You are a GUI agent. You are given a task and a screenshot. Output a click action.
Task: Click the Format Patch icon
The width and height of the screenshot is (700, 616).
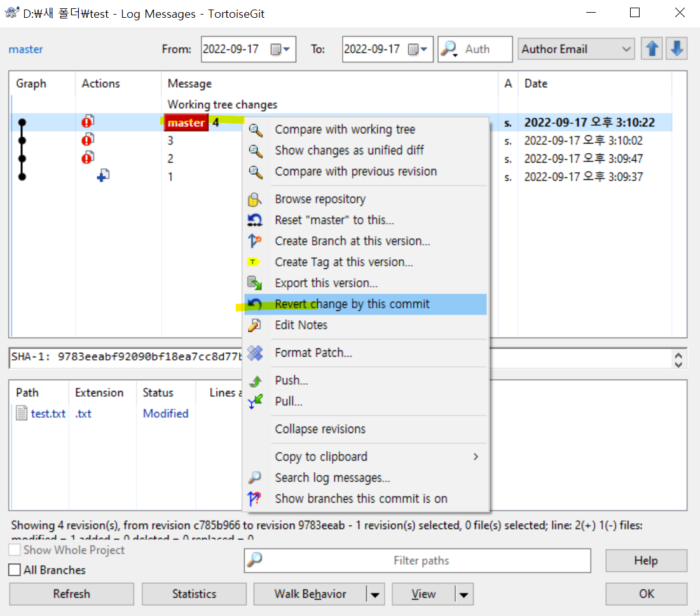point(255,353)
